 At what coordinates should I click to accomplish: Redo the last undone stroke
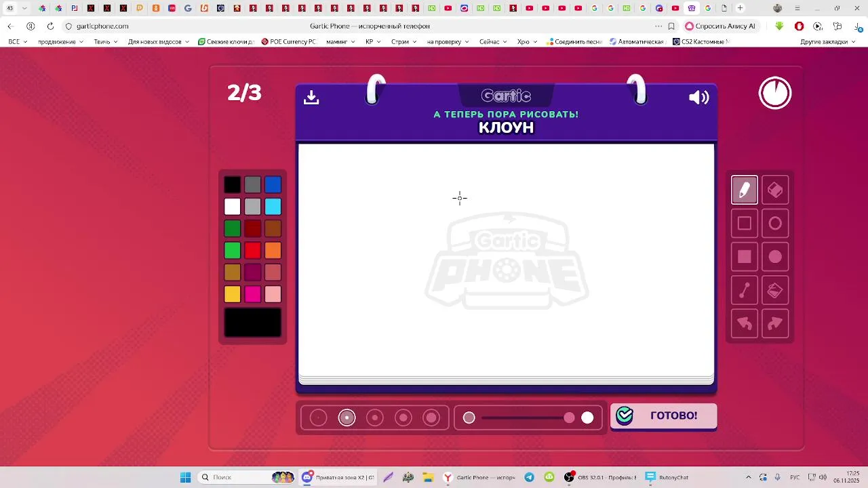tap(775, 323)
